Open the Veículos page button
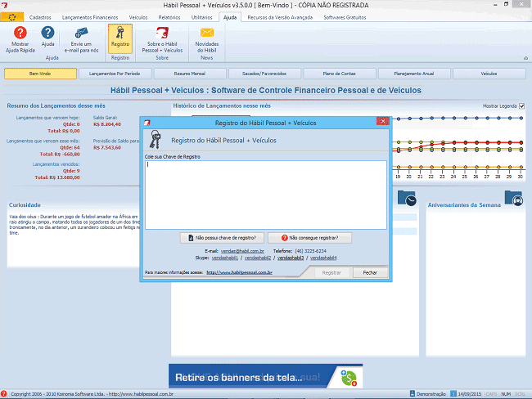532x399 pixels. (x=489, y=74)
